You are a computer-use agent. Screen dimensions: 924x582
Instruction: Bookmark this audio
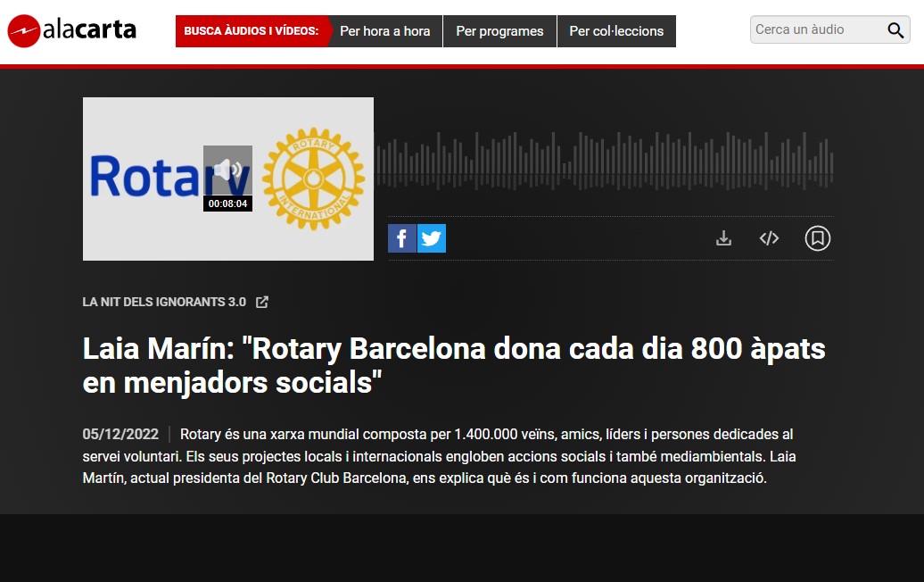[817, 238]
